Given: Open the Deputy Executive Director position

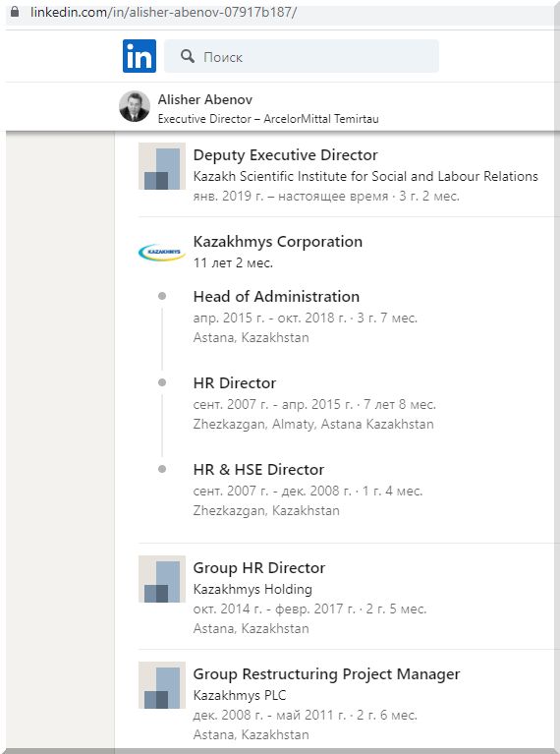Looking at the screenshot, I should pos(286,155).
